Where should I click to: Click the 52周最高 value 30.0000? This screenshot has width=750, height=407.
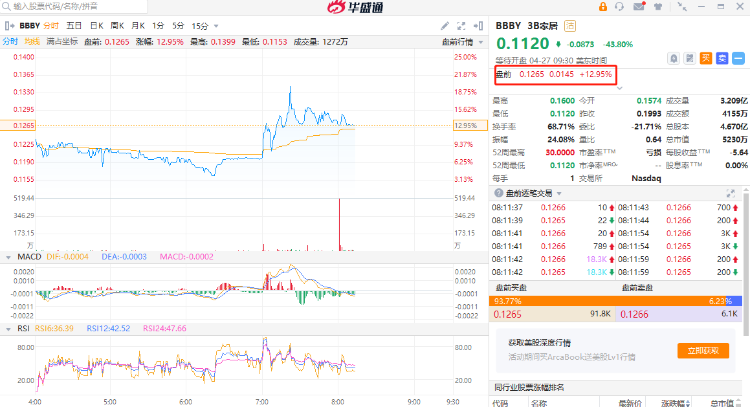pyautogui.click(x=560, y=152)
